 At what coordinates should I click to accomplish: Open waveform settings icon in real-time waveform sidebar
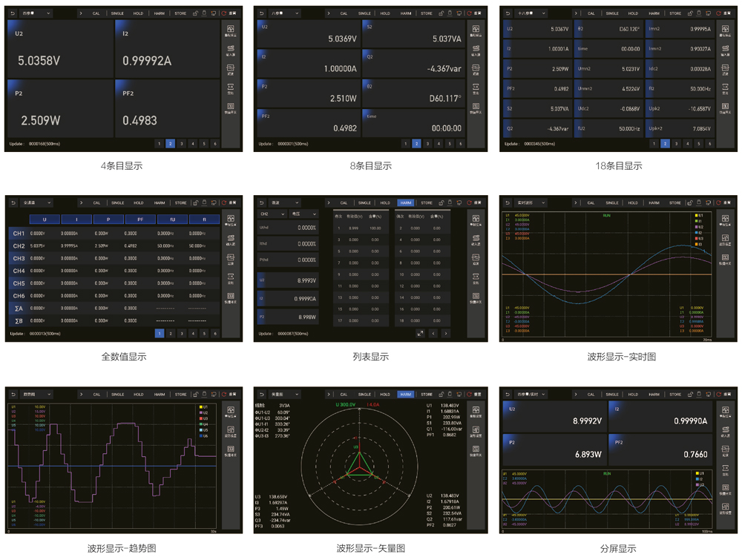pyautogui.click(x=725, y=240)
